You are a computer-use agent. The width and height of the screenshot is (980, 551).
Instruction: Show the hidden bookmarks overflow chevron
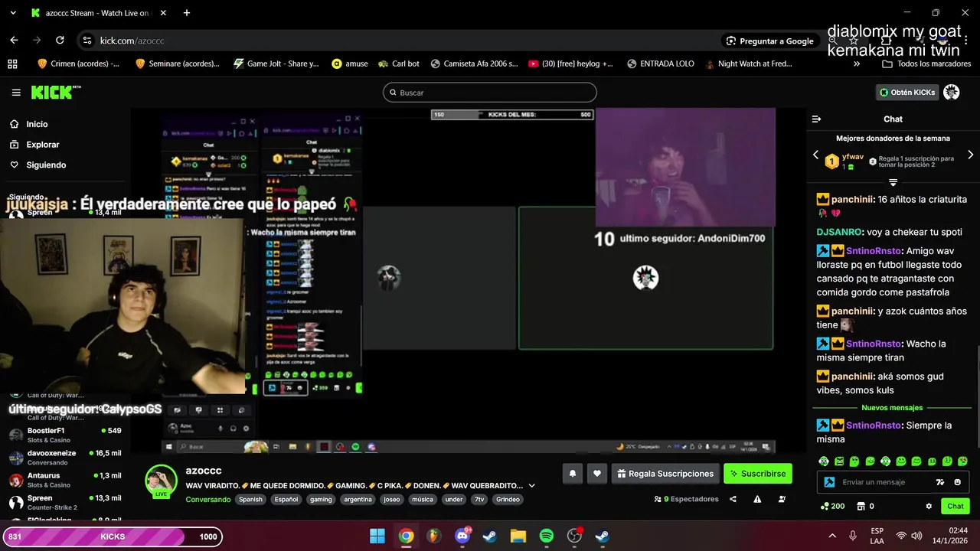(857, 64)
